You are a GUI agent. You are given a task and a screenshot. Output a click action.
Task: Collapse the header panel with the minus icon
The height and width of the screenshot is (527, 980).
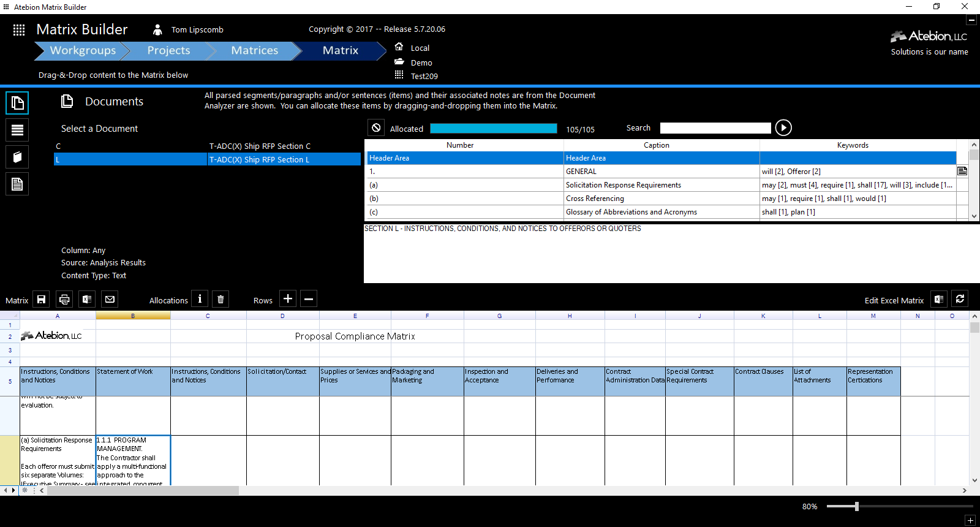click(x=971, y=20)
